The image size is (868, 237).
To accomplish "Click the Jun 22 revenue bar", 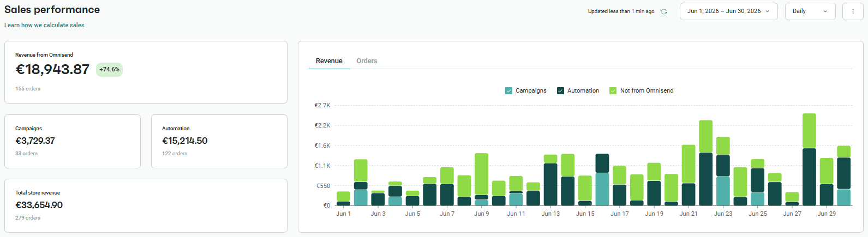I will [x=705, y=163].
